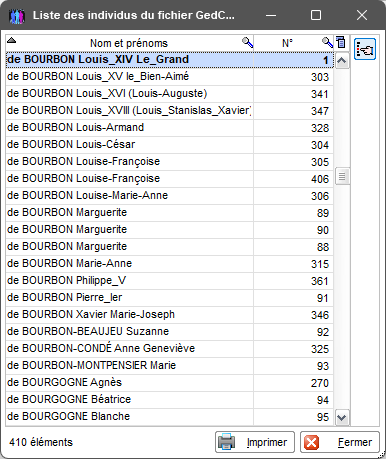The width and height of the screenshot is (386, 459).
Task: Select de BOURBON-BEAUJEU Suzanne
Action: 169,332
